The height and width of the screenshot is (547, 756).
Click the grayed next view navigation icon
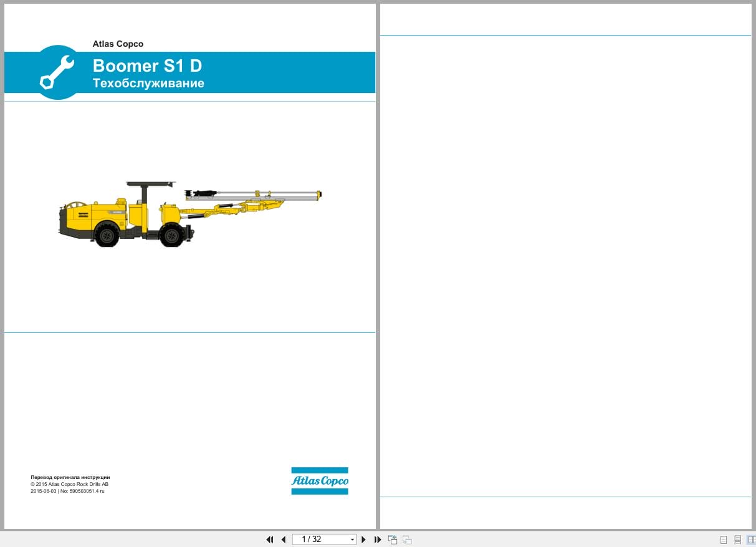pos(407,540)
